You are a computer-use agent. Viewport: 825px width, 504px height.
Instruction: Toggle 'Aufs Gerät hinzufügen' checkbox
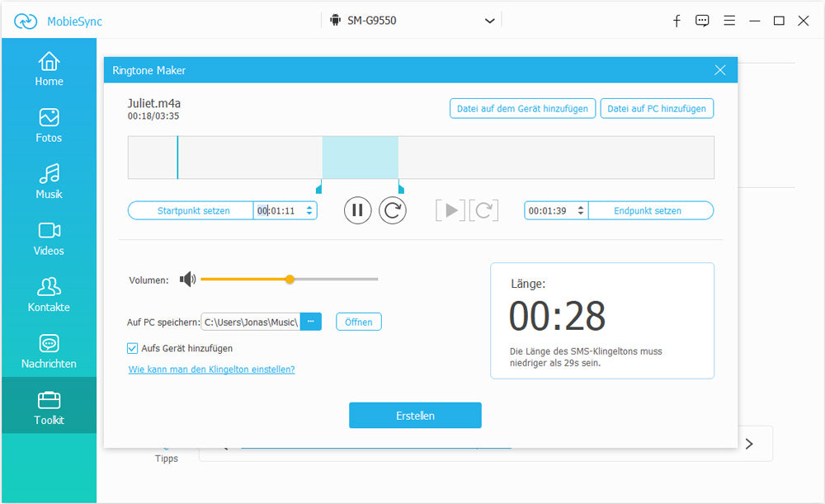133,348
